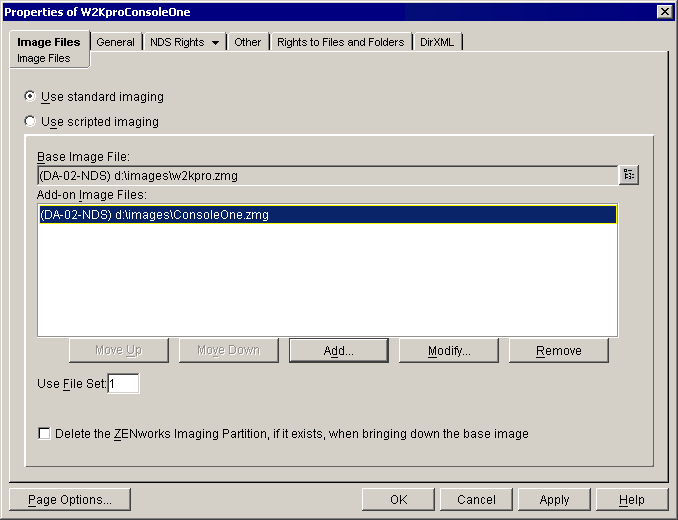Image resolution: width=678 pixels, height=520 pixels.
Task: Expand the NDS Rights tab dropdown arrow
Action: pyautogui.click(x=215, y=42)
